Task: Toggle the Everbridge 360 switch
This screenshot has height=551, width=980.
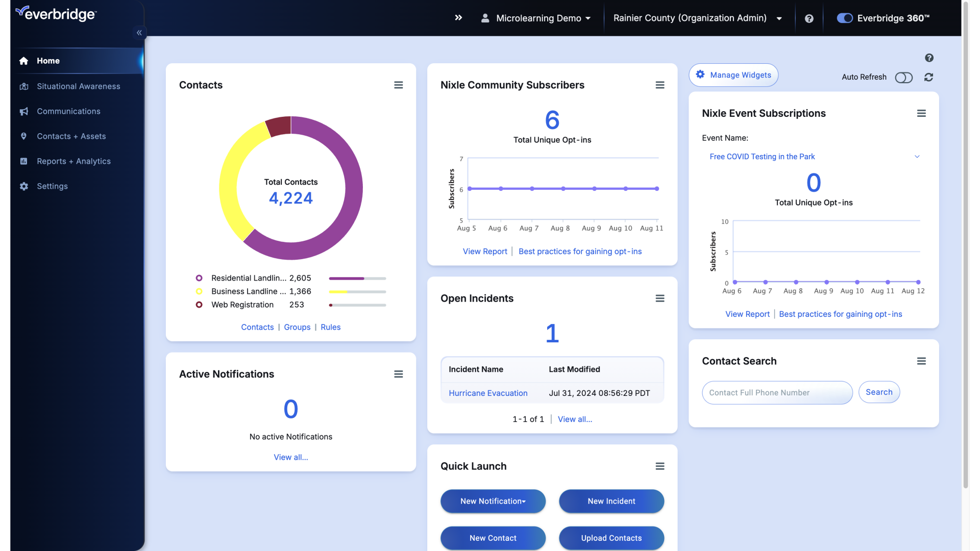Action: [x=844, y=18]
